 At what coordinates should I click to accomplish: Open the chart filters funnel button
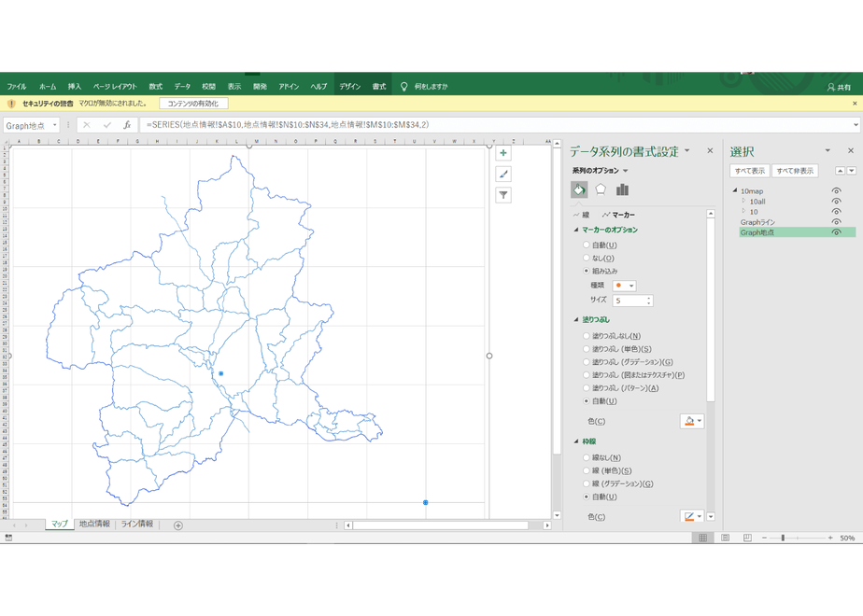point(503,195)
